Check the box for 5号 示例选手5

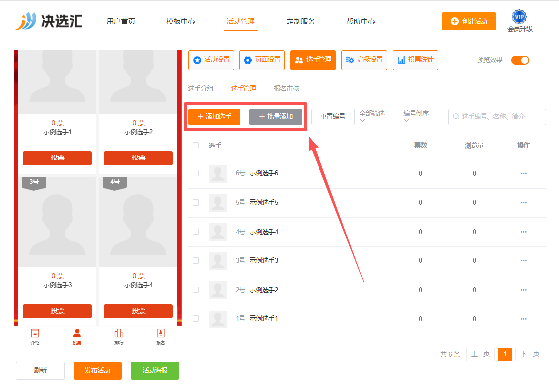196,202
